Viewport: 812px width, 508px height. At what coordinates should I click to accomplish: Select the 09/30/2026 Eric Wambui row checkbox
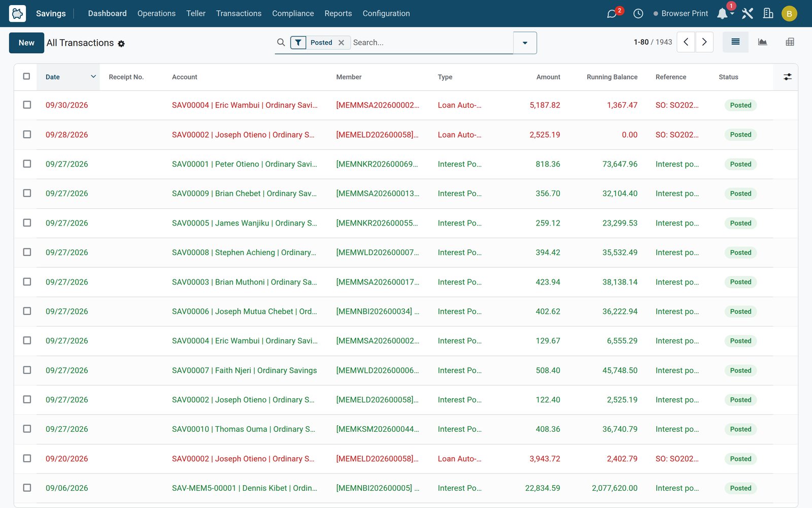(x=27, y=105)
